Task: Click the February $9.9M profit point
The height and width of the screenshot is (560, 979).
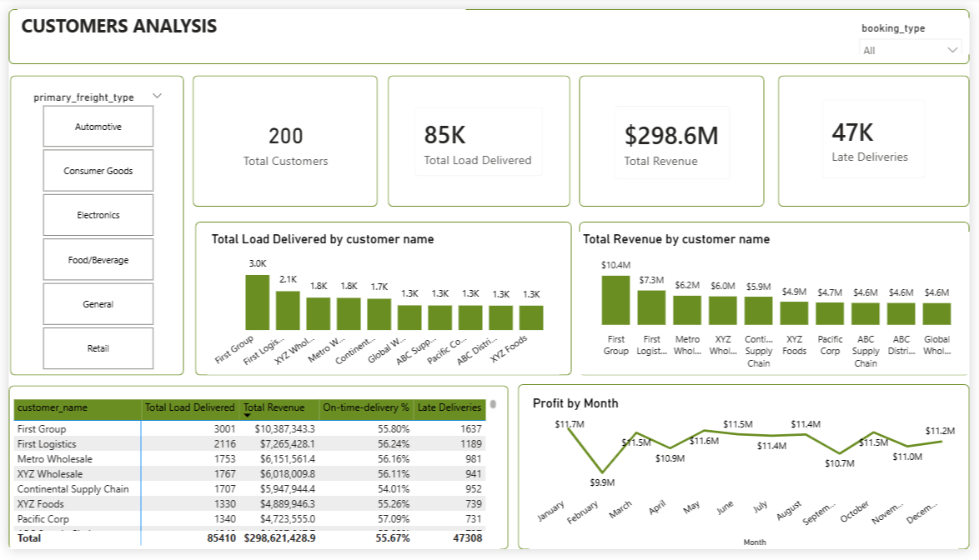Action: [602, 472]
